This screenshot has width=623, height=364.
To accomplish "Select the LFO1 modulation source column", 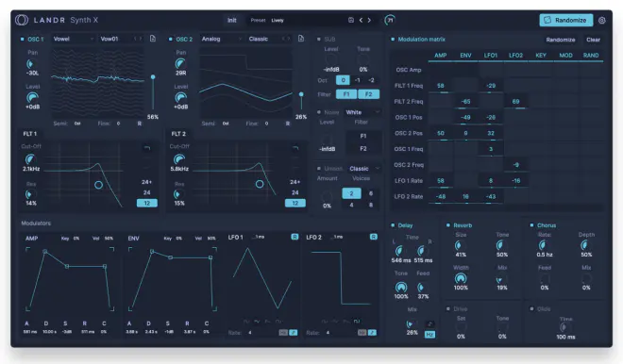I will tap(490, 56).
